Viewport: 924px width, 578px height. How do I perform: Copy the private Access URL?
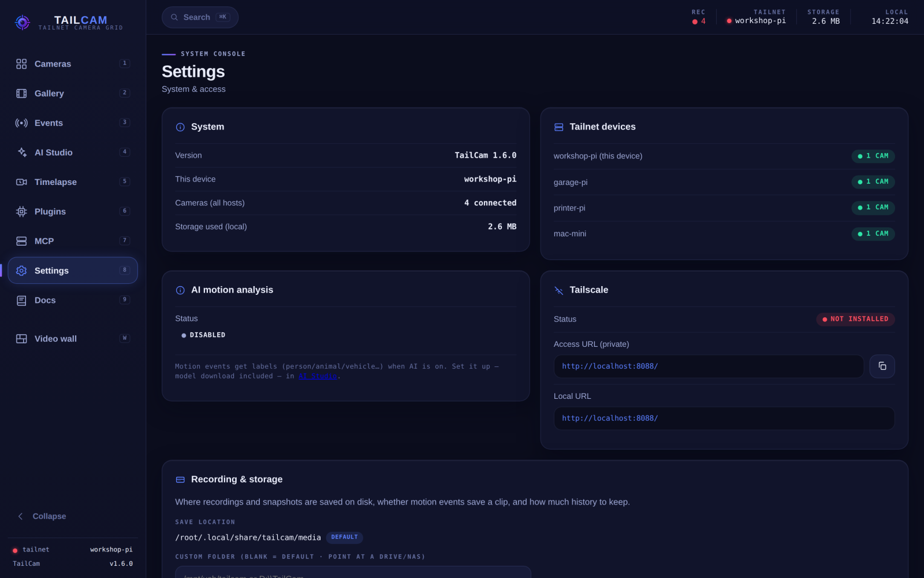pos(882,366)
